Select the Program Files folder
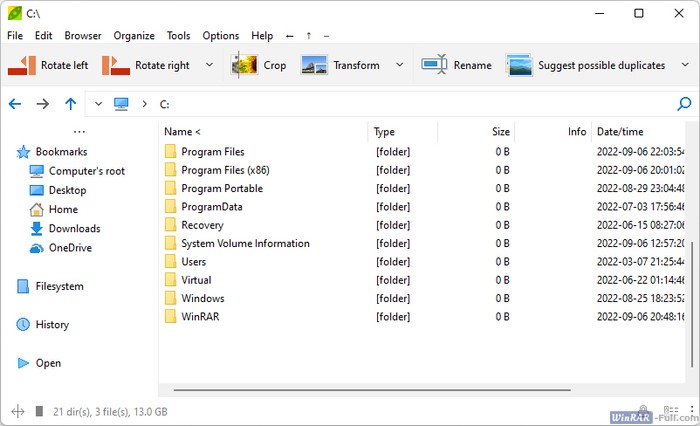700x426 pixels. pos(212,151)
